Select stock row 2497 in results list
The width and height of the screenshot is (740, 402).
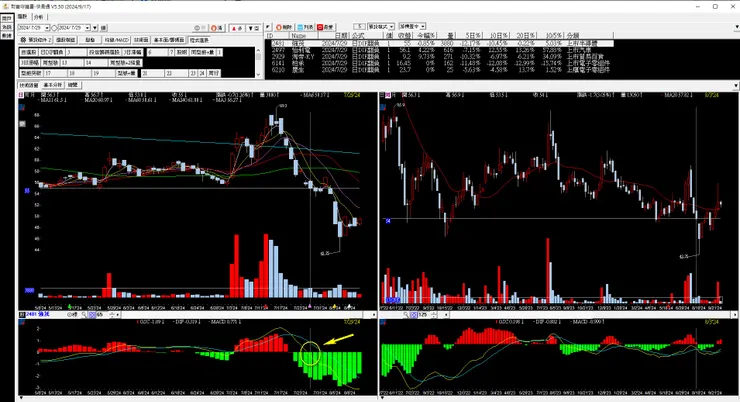(x=442, y=50)
